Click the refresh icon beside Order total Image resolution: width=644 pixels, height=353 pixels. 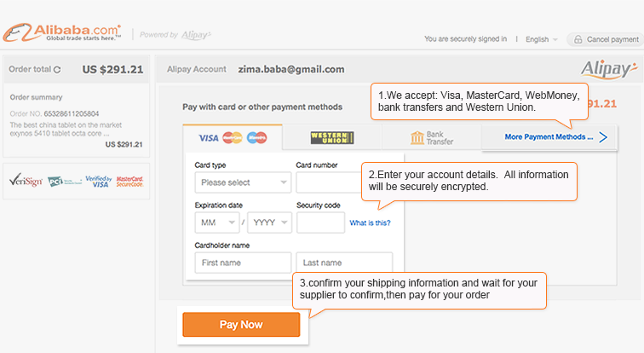57,69
